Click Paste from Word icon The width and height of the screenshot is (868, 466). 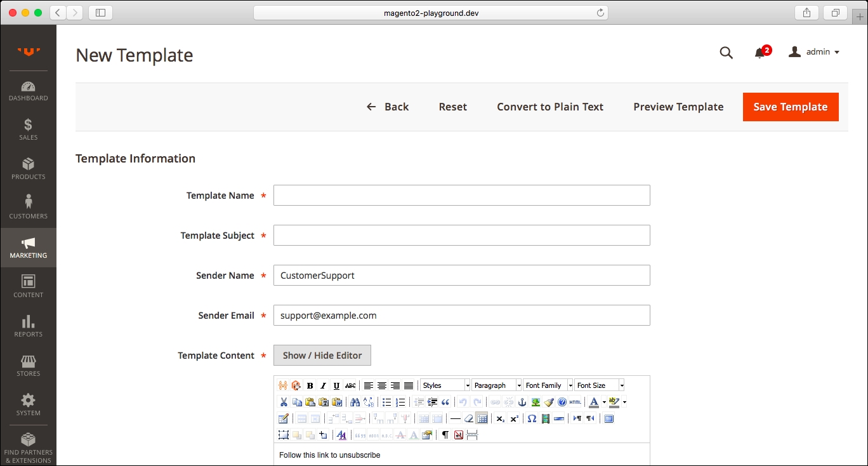pyautogui.click(x=337, y=402)
